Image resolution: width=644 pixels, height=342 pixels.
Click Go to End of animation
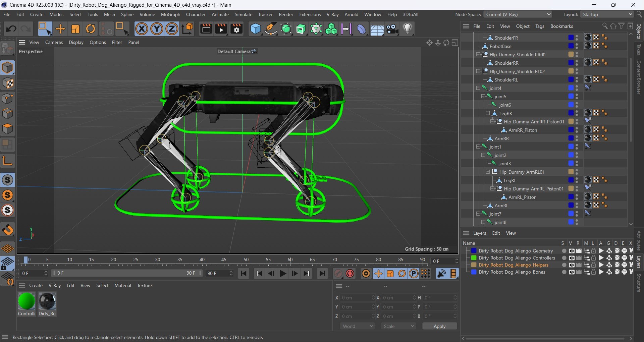click(322, 274)
